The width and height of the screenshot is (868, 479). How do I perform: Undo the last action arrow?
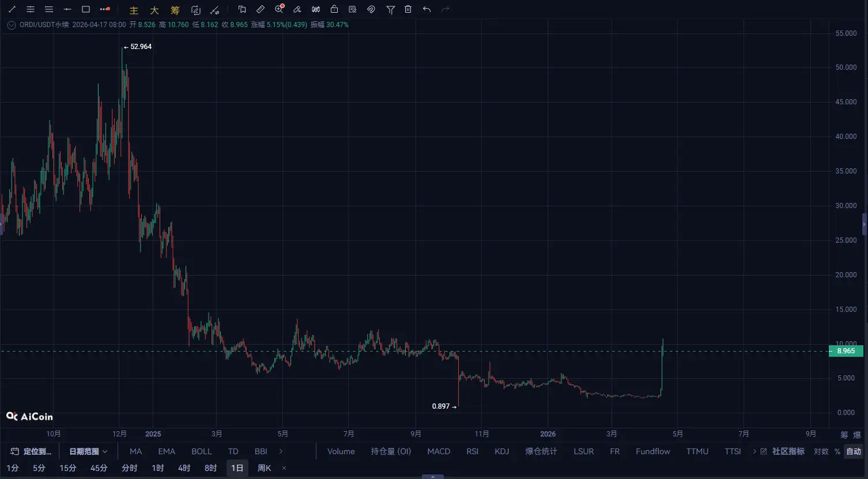427,9
